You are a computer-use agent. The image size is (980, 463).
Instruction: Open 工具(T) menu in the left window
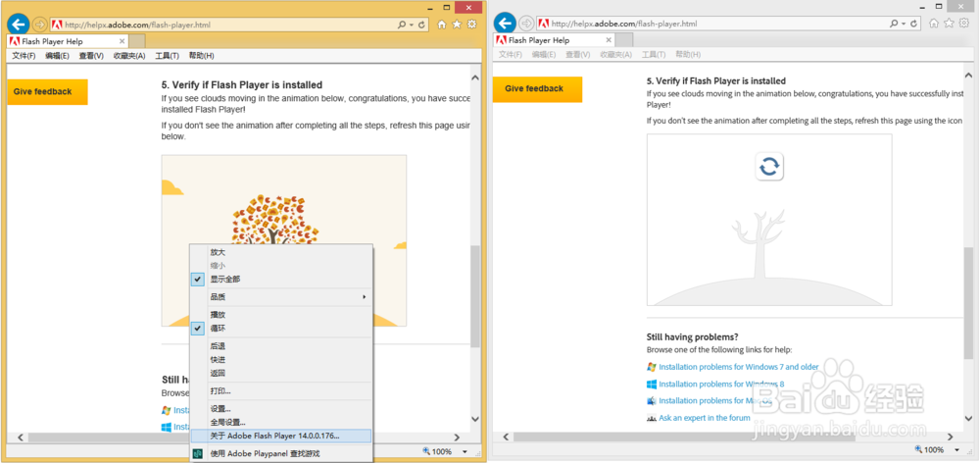click(x=167, y=56)
